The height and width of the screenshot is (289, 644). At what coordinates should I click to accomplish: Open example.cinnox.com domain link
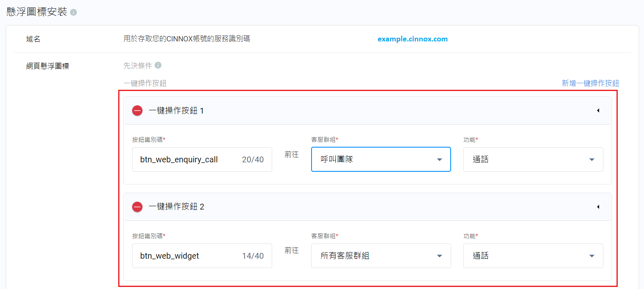pyautogui.click(x=413, y=39)
